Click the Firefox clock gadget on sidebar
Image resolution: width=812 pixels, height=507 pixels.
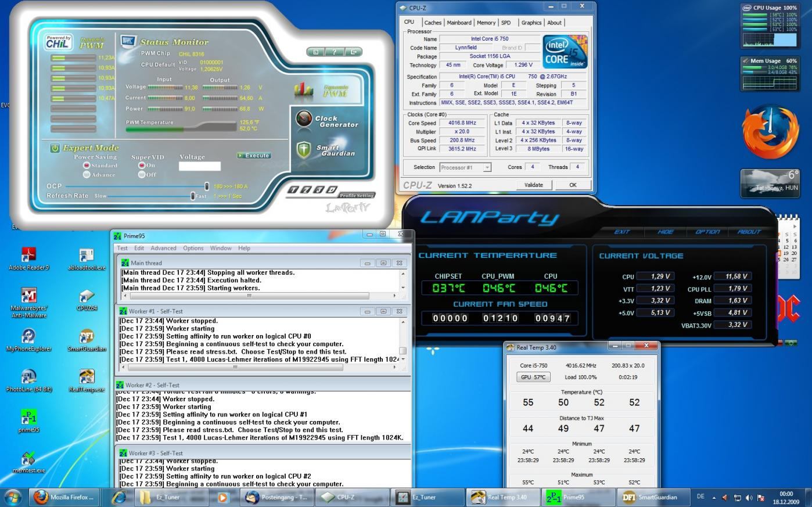click(x=770, y=132)
